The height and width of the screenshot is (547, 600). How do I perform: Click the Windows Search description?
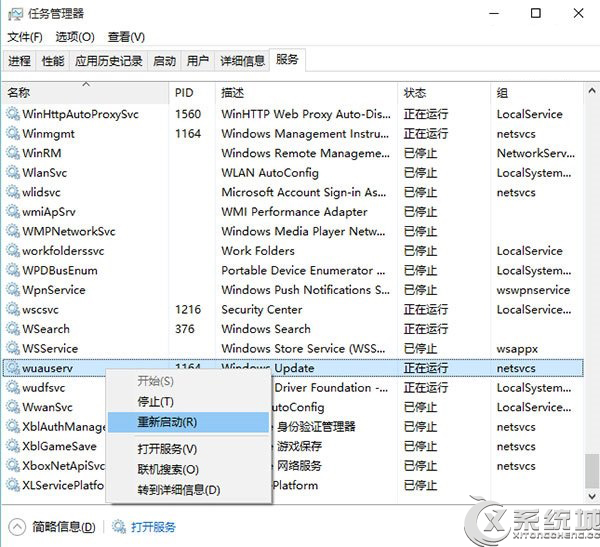pos(266,329)
